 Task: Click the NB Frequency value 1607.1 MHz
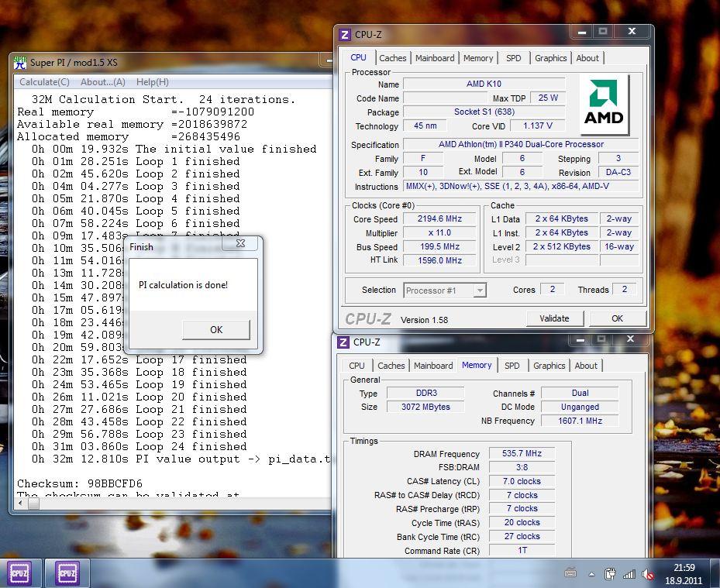point(580,421)
